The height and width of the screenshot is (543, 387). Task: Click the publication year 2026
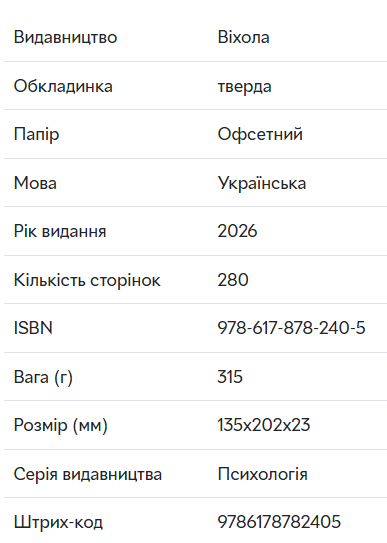coord(237,231)
